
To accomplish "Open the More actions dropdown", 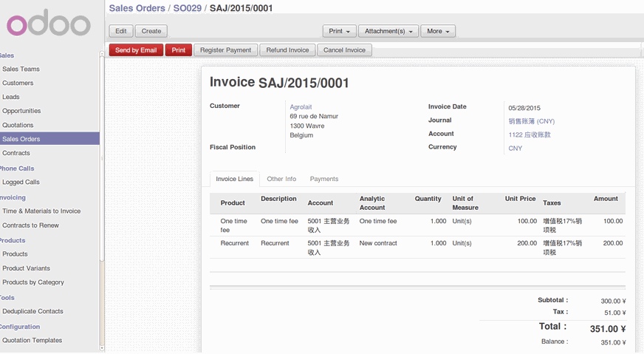I will 439,31.
